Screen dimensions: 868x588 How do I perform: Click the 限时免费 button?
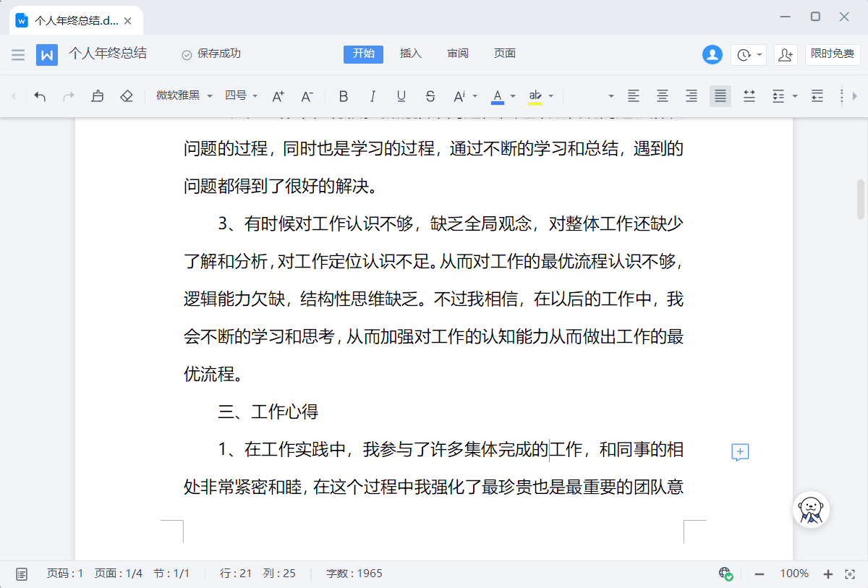click(833, 54)
